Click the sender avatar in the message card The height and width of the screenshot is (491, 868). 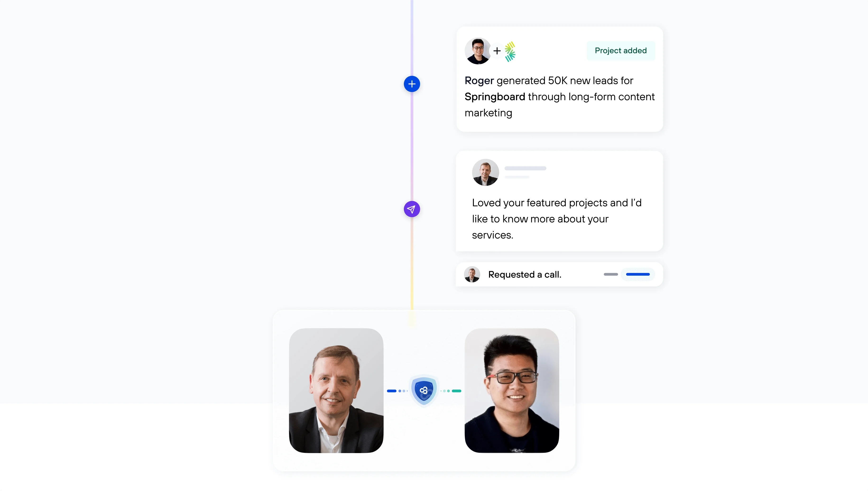pyautogui.click(x=485, y=172)
